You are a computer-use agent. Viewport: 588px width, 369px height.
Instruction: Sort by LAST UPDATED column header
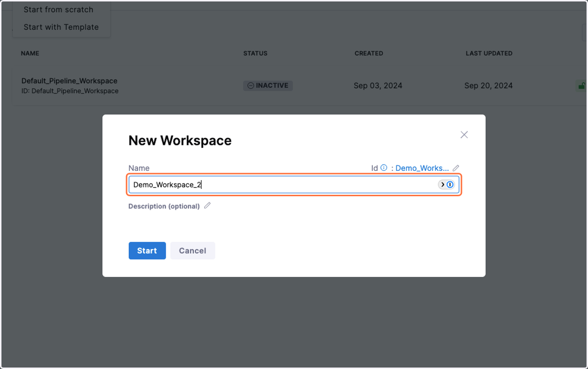[x=489, y=53]
